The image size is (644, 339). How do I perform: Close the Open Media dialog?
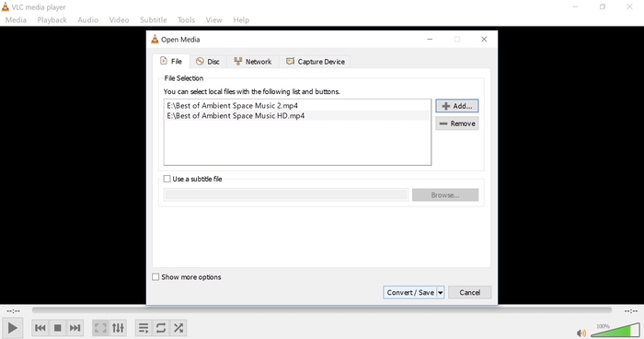point(484,39)
